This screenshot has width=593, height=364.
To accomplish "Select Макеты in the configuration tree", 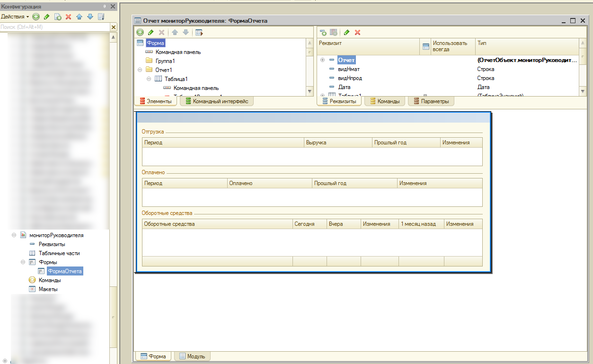I will 48,289.
